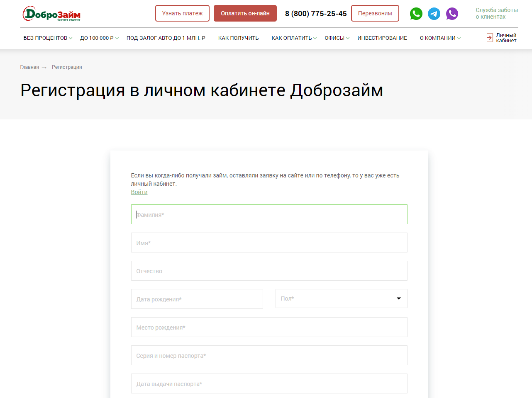Follow the Войти link
The image size is (532, 398).
139,192
